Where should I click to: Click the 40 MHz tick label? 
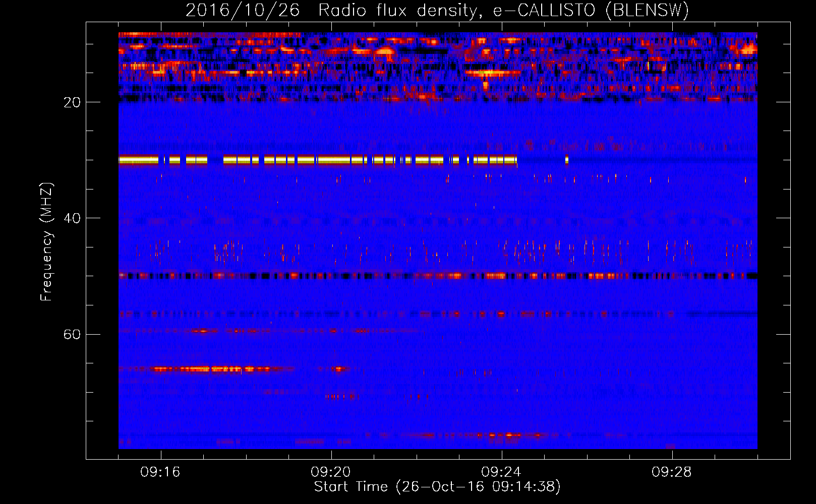point(72,218)
